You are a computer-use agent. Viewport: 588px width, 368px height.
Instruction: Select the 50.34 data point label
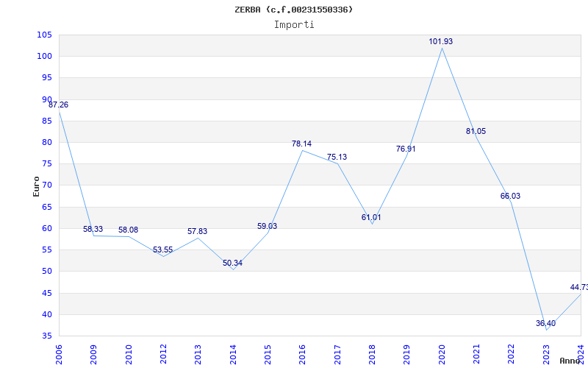[x=232, y=263]
